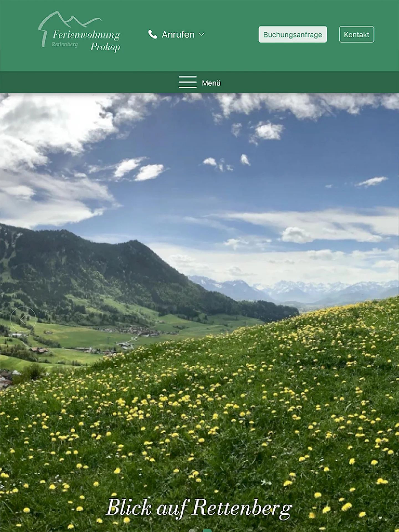This screenshot has height=532, width=399.
Task: Click the small Rettenberg text in logo
Action: (x=65, y=44)
